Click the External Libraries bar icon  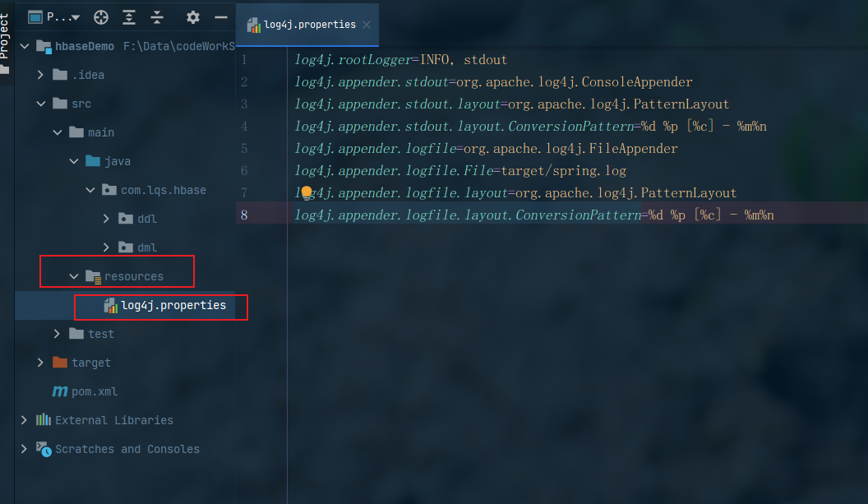click(44, 420)
